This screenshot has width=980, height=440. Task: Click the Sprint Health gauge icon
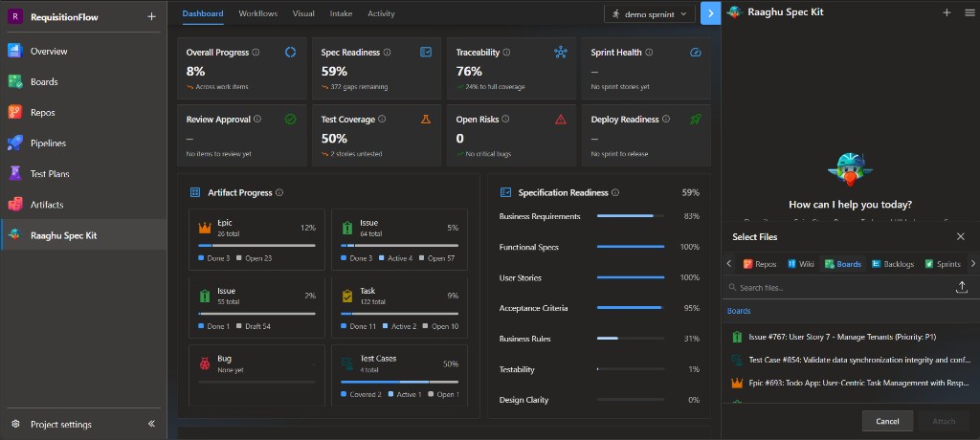click(696, 53)
